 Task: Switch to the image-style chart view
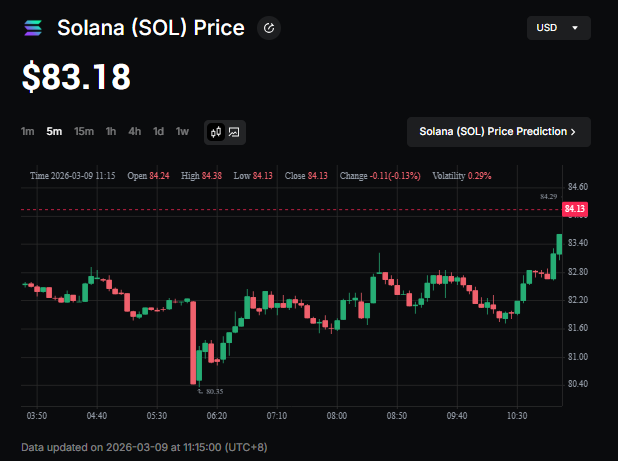click(x=234, y=131)
